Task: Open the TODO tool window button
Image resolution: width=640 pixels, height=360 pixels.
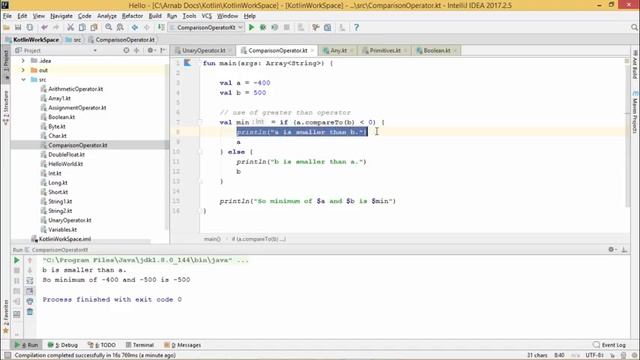Action: (102, 345)
